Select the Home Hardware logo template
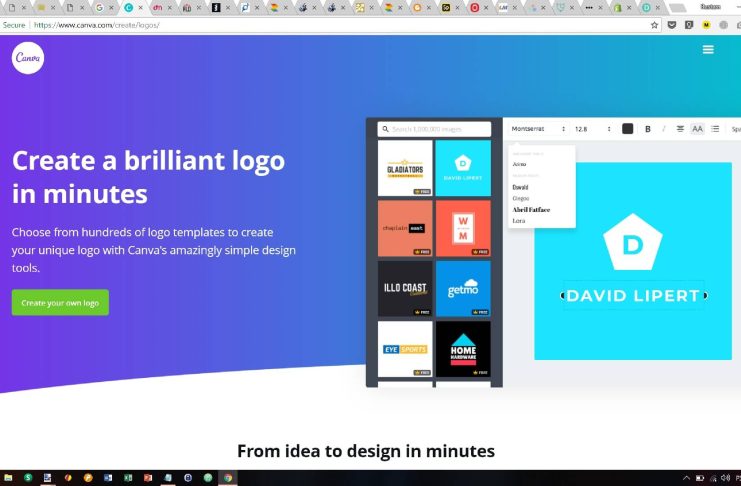Image resolution: width=741 pixels, height=486 pixels. 463,349
